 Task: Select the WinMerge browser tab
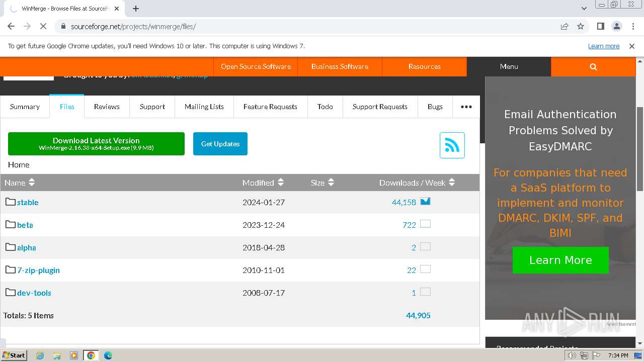tap(64, 9)
